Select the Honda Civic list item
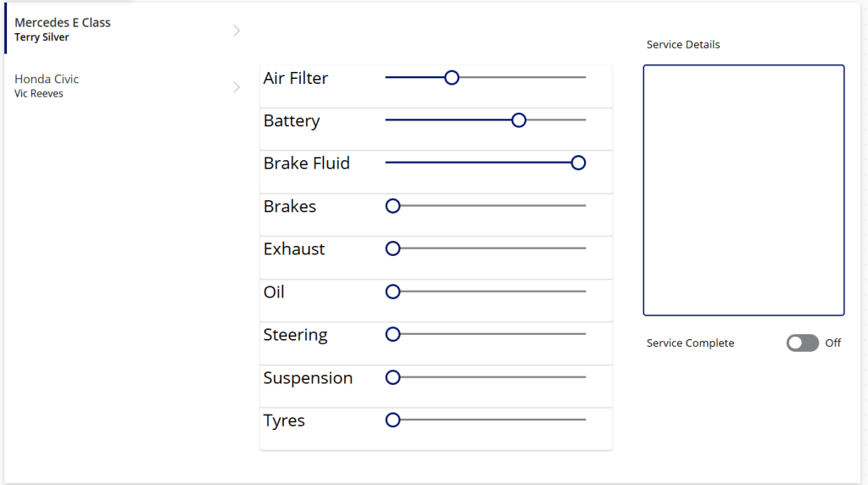868x485 pixels. point(119,86)
